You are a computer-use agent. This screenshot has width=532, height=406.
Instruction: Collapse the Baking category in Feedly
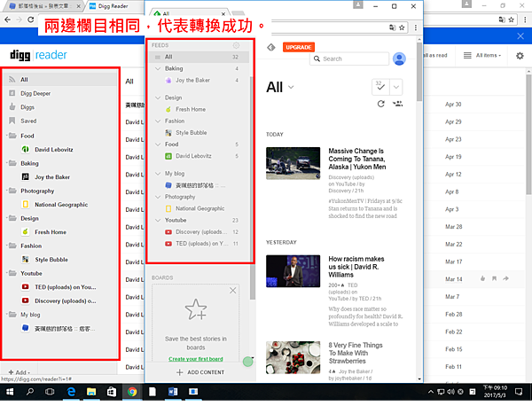point(158,68)
